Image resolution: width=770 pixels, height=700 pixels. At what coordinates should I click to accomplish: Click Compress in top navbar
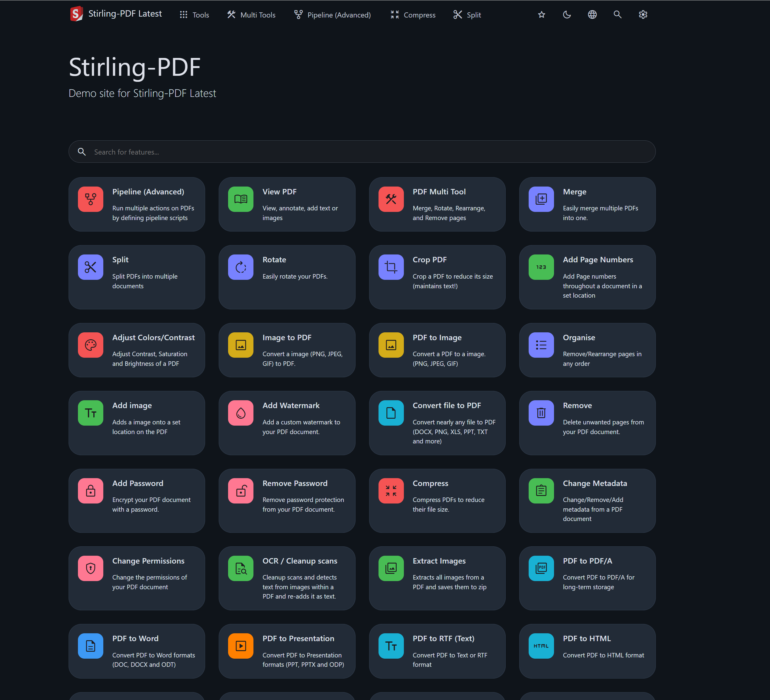tap(413, 15)
